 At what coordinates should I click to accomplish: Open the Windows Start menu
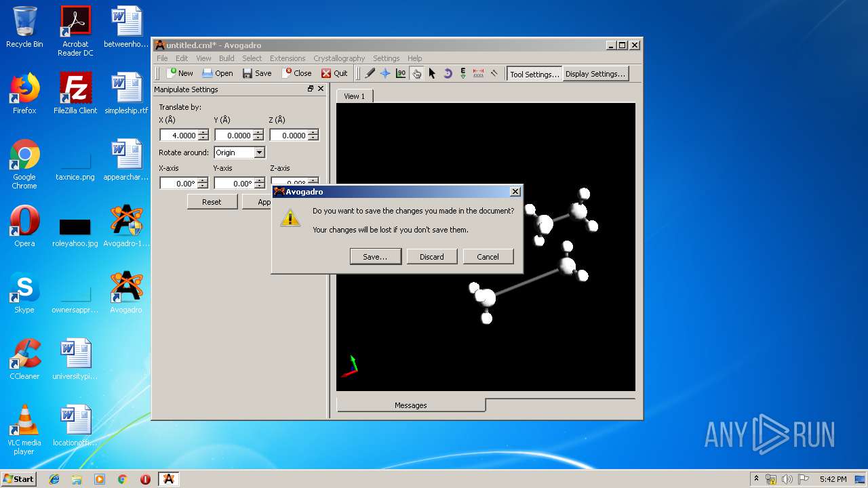point(18,479)
